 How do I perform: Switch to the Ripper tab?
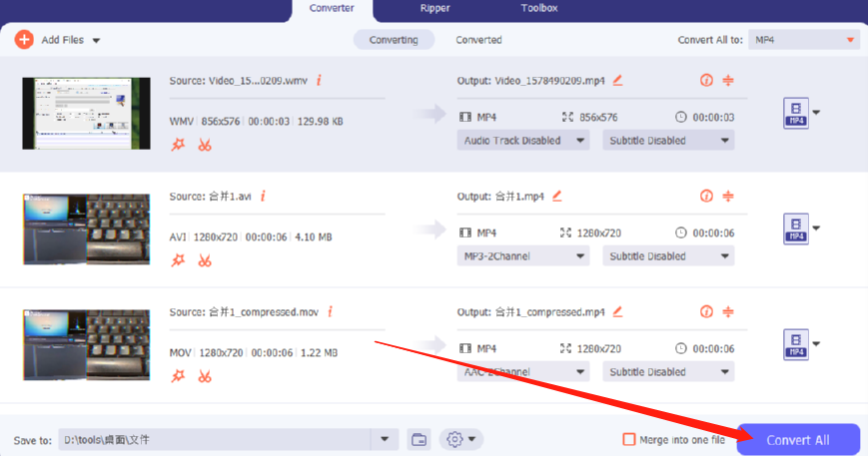[435, 8]
